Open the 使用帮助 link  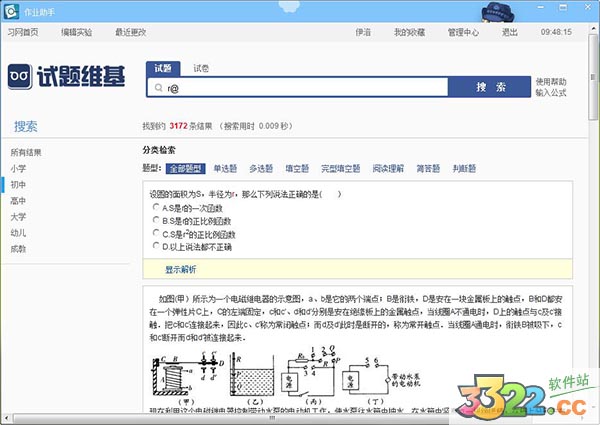click(551, 81)
